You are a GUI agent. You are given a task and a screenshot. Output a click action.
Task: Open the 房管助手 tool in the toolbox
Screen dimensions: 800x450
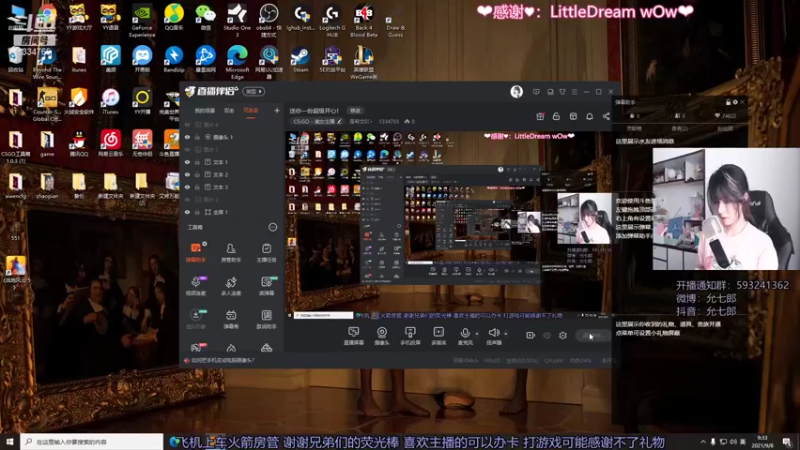click(231, 253)
